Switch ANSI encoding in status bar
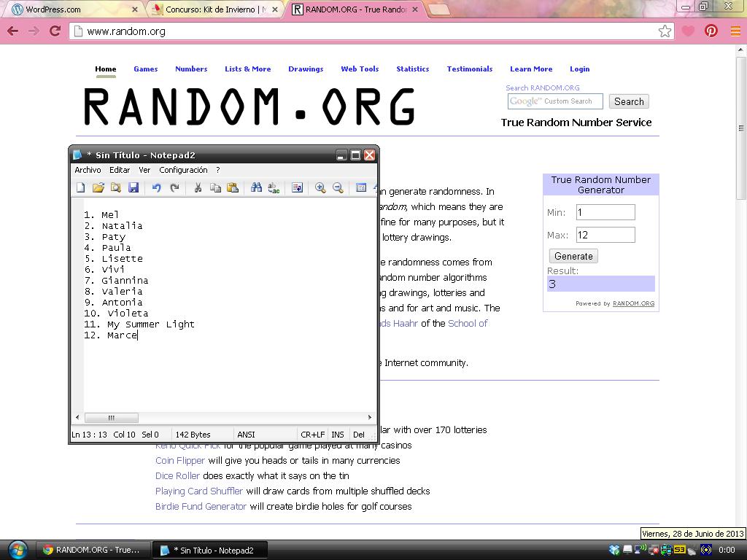747x560 pixels. 246,435
